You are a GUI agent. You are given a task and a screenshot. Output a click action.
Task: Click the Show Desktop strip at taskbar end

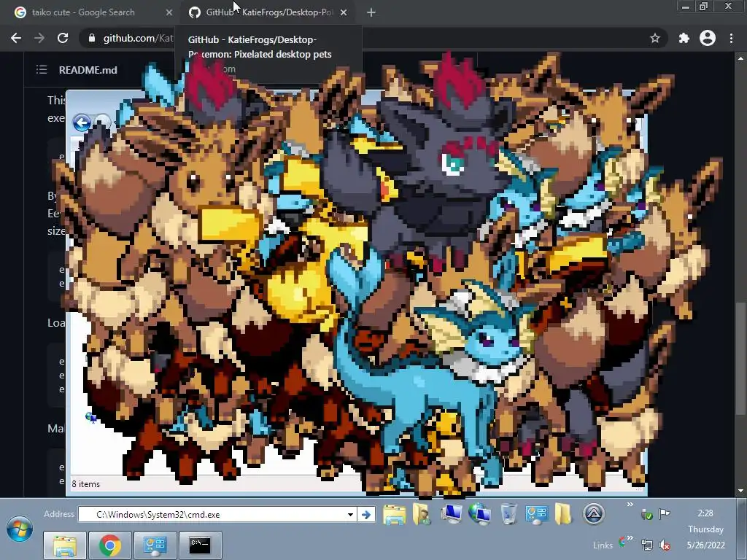point(742,529)
